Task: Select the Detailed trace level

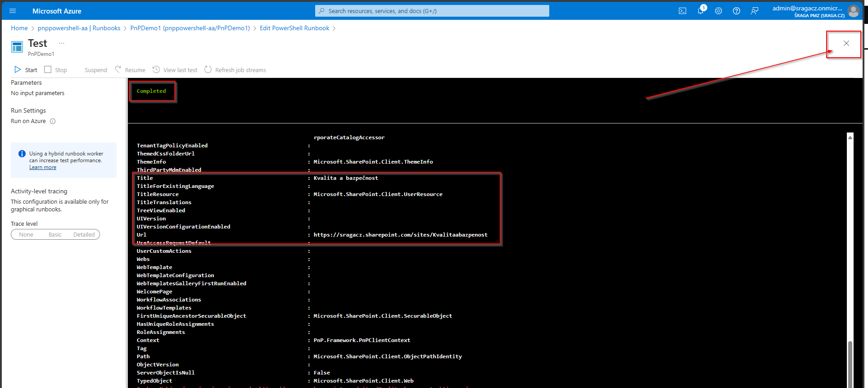Action: (x=84, y=235)
